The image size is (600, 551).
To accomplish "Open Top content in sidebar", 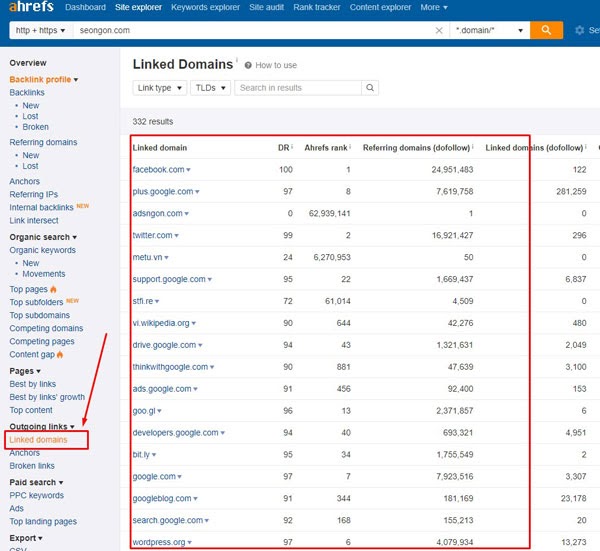I will tap(31, 410).
